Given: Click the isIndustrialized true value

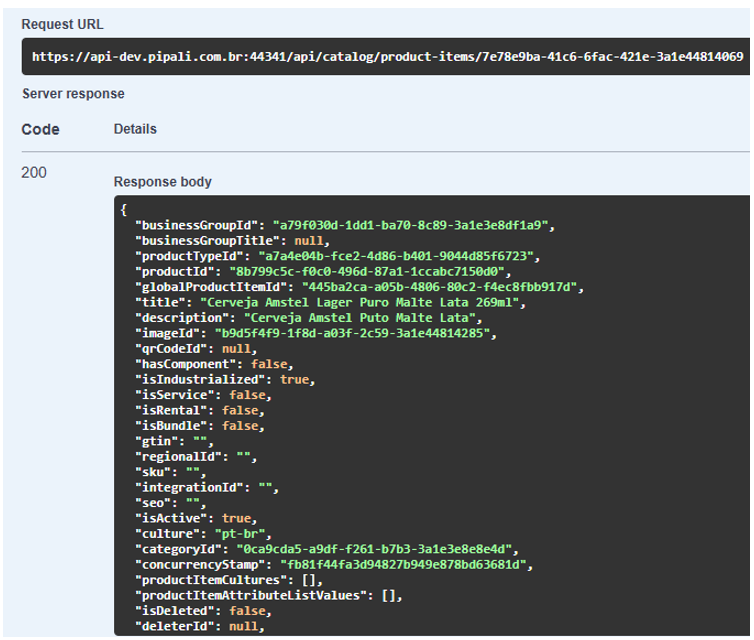Looking at the screenshot, I should pos(294,380).
